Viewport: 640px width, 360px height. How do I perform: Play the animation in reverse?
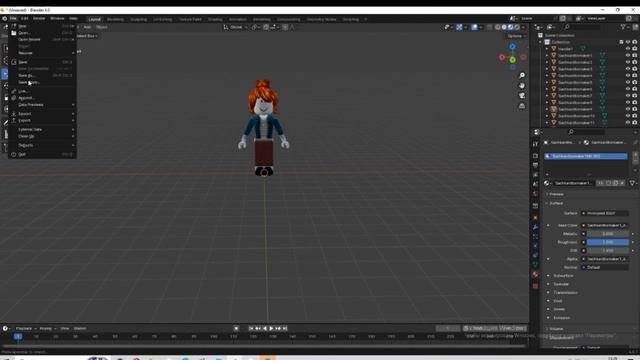pyautogui.click(x=264, y=328)
